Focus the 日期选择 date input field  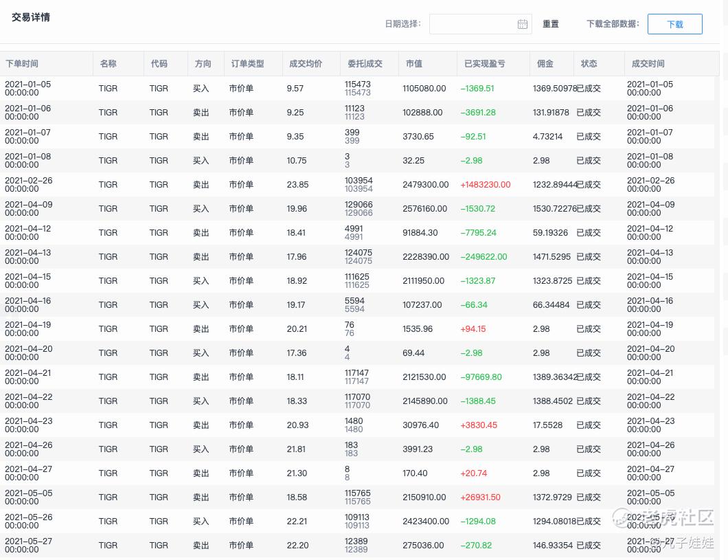480,24
